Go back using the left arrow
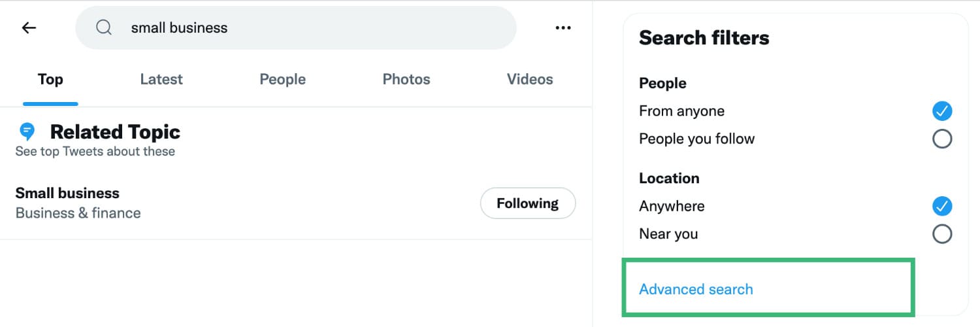 [x=29, y=27]
